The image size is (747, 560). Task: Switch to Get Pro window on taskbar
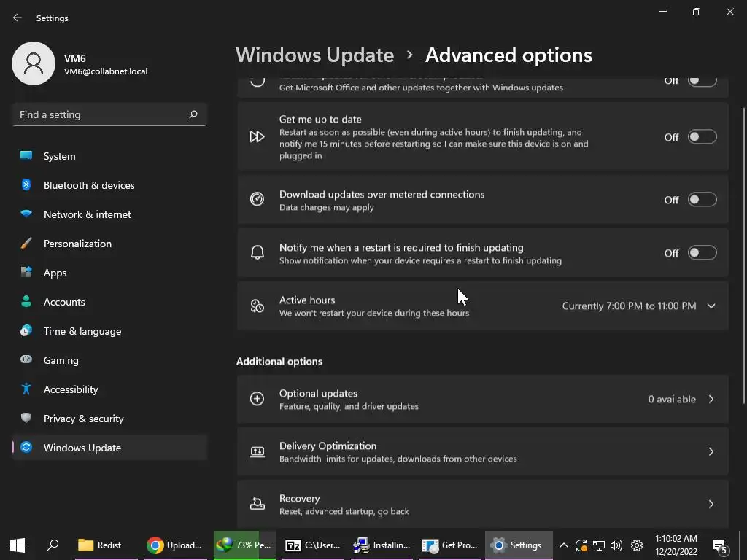pos(449,545)
